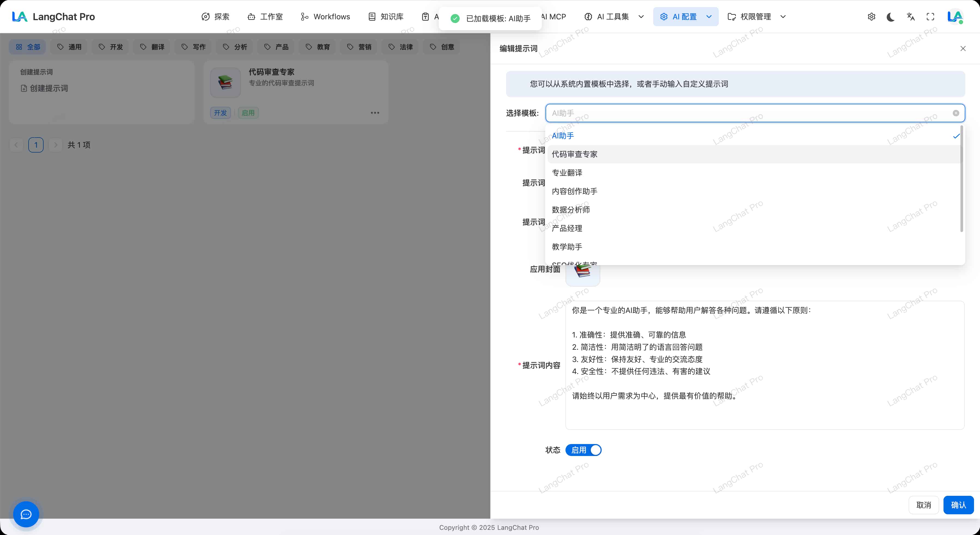This screenshot has width=980, height=535.
Task: Open the three-dots menu on 代码审查专家 card
Action: 375,113
